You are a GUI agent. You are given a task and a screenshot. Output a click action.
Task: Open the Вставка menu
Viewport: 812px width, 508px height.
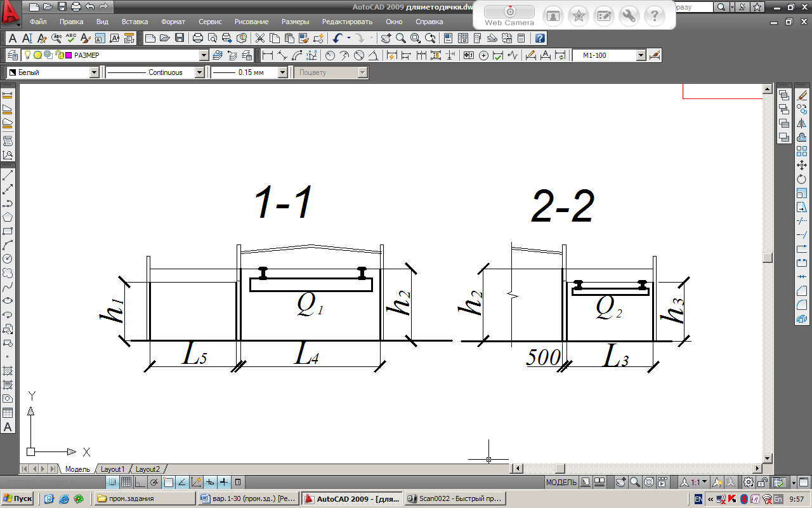click(x=135, y=22)
